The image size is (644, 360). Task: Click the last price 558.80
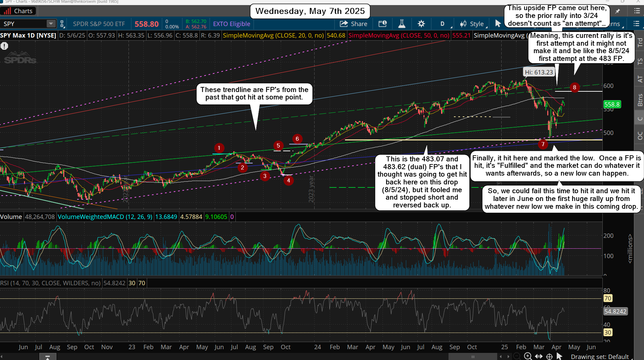pos(146,24)
